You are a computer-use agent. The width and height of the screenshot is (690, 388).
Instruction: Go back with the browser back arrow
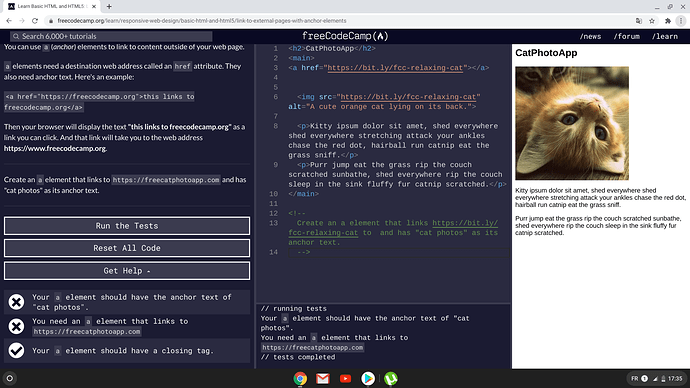(9, 21)
